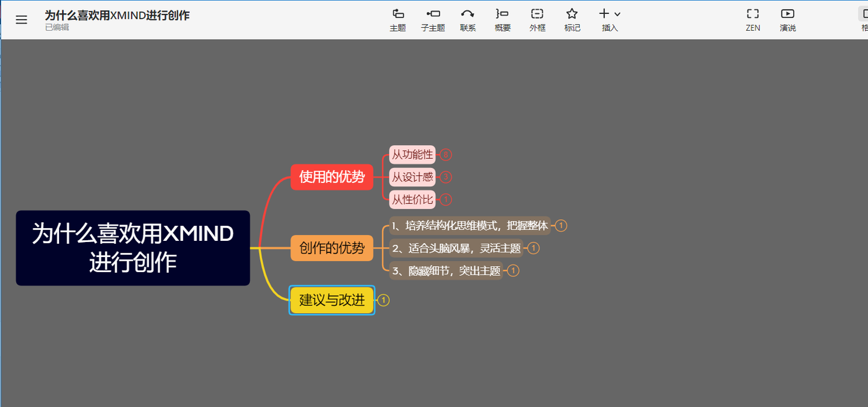868x407 pixels.
Task: Select the red 使用的优势 node
Action: [332, 177]
